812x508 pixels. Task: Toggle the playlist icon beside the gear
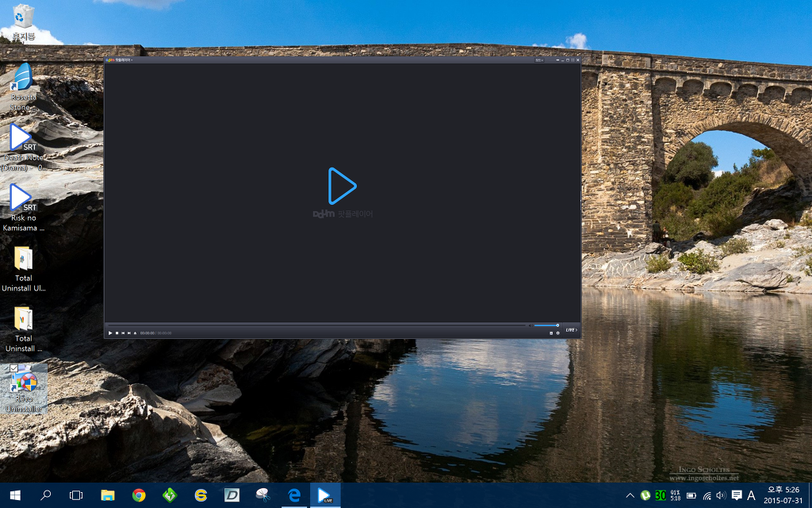[x=551, y=333]
